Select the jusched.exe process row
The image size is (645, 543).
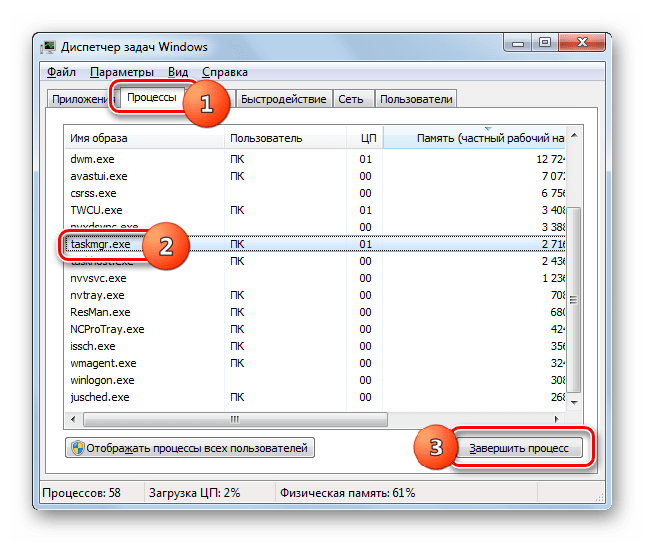[315, 397]
